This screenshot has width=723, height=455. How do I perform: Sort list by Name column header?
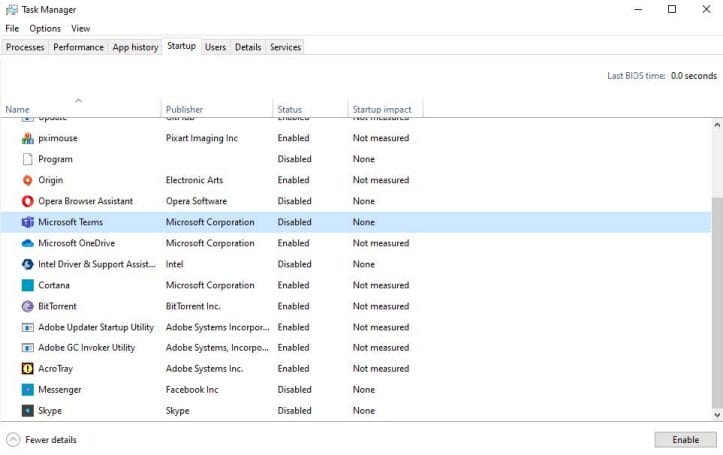81,109
